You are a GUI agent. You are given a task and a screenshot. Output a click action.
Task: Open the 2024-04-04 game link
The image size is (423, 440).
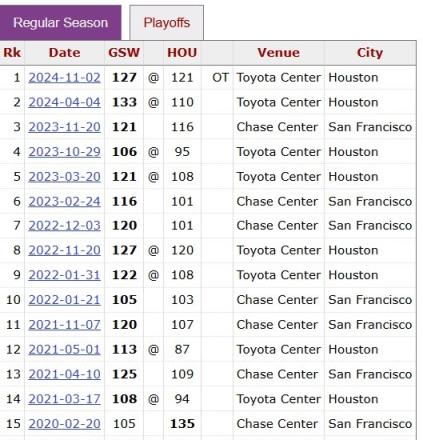click(x=64, y=102)
